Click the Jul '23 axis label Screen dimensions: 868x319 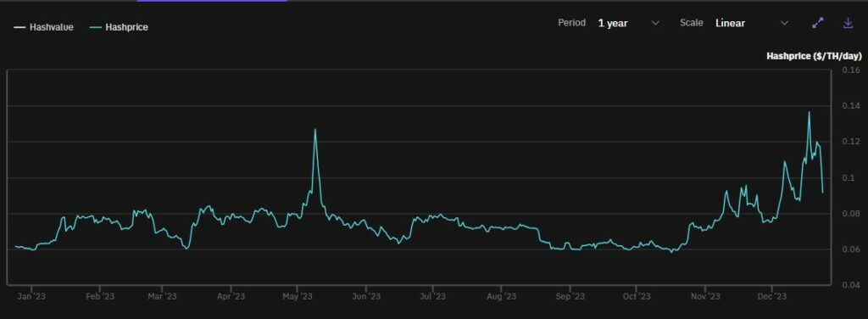click(x=432, y=297)
